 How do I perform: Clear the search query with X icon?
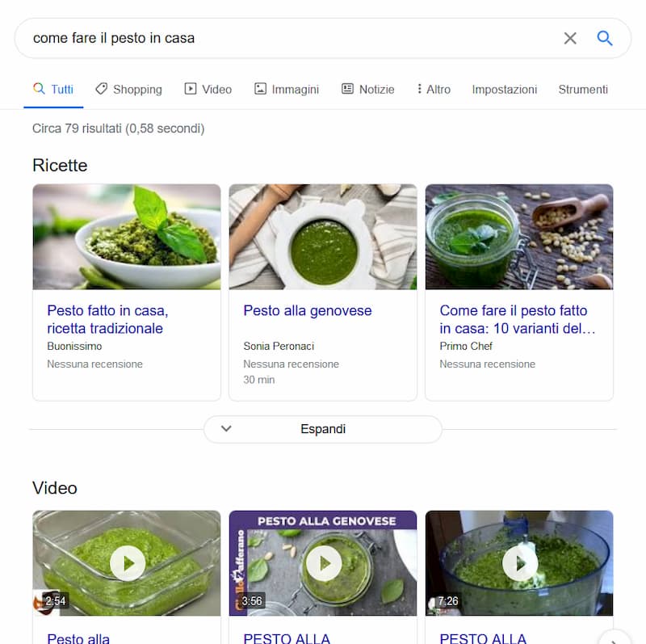click(570, 38)
